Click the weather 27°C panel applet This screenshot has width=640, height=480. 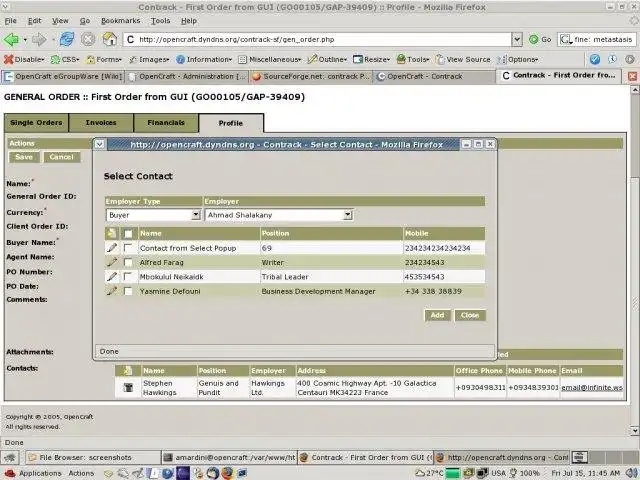click(429, 473)
